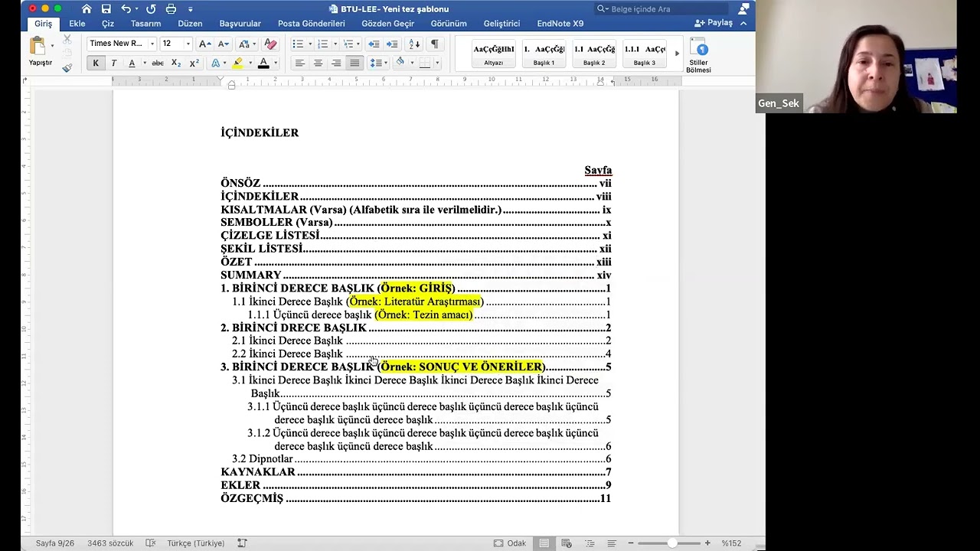The image size is (980, 551).
Task: Click the Home icon in title bar
Action: click(86, 9)
